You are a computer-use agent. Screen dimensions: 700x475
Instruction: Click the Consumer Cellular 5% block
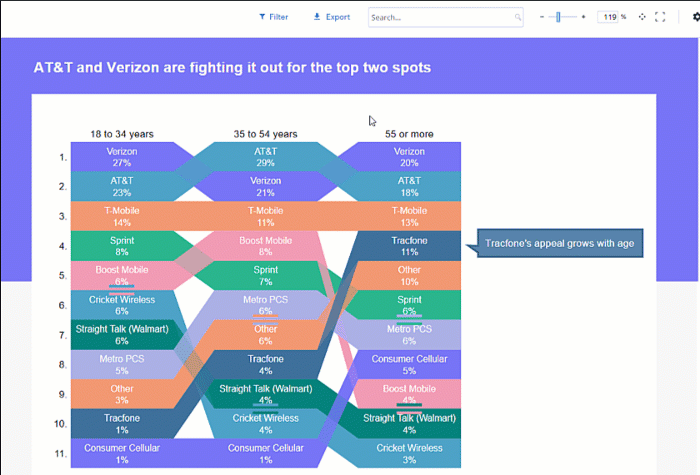409,364
